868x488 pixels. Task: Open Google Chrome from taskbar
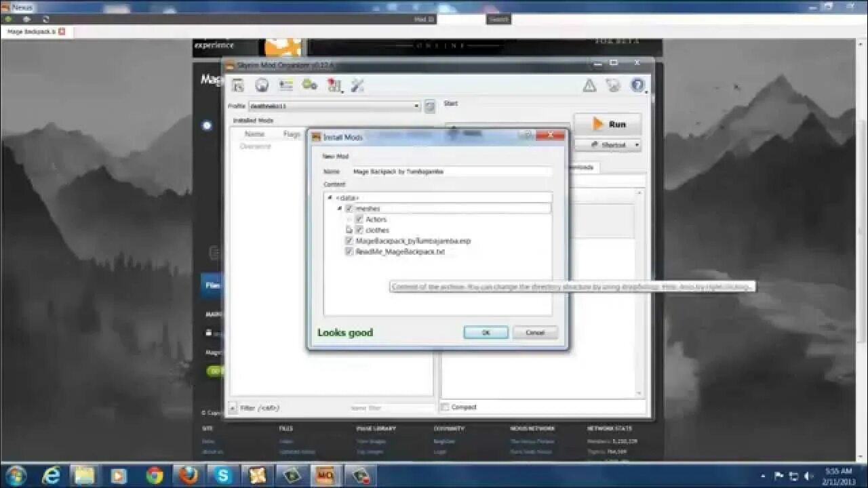click(154, 476)
